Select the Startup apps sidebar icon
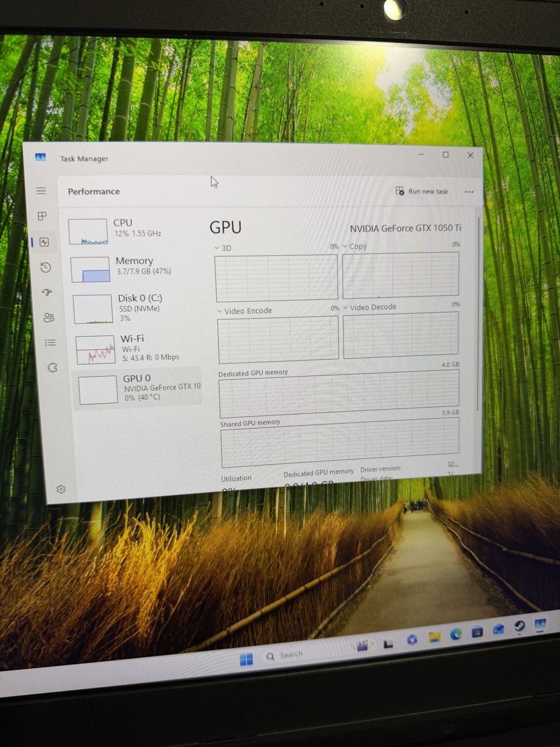Viewport: 560px width, 747px height. [47, 293]
